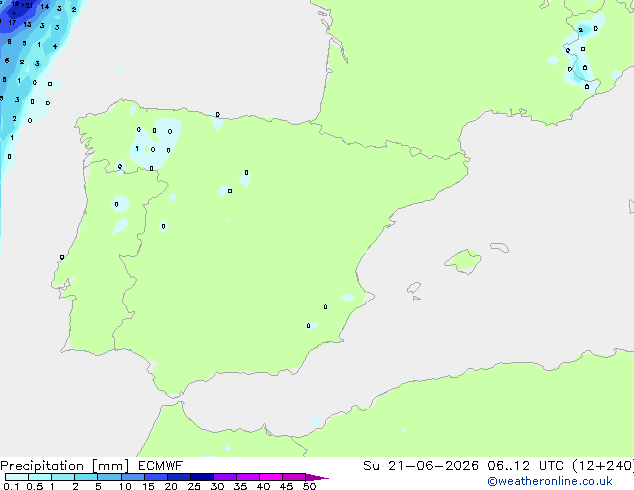Image resolution: width=634 pixels, height=490 pixels.
Task: Click the 0.5–1 mm legend swatch
Action: coord(40,477)
